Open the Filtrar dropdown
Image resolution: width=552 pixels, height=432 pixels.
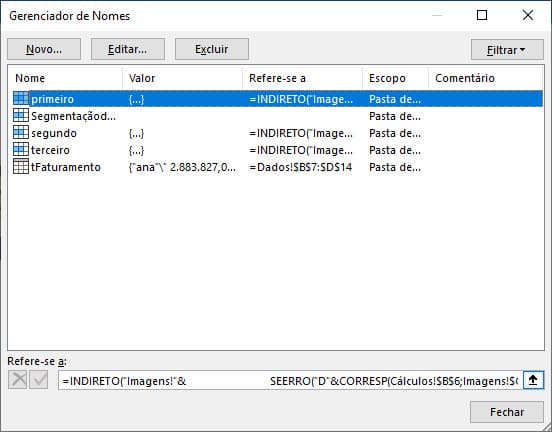tap(507, 50)
